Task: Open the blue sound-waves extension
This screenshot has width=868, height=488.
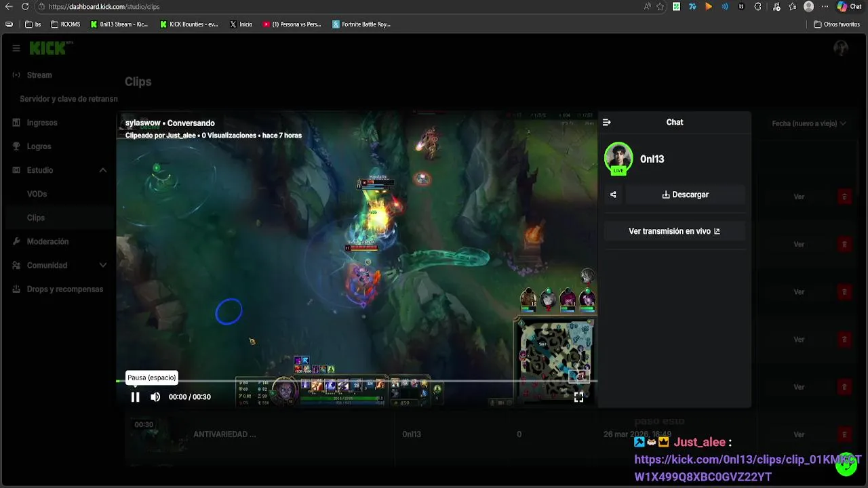Action: (x=725, y=7)
